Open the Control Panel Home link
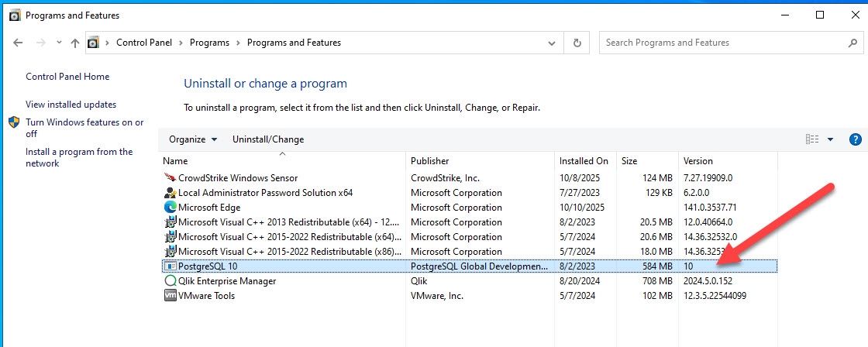Image resolution: width=868 pixels, height=347 pixels. (x=67, y=77)
